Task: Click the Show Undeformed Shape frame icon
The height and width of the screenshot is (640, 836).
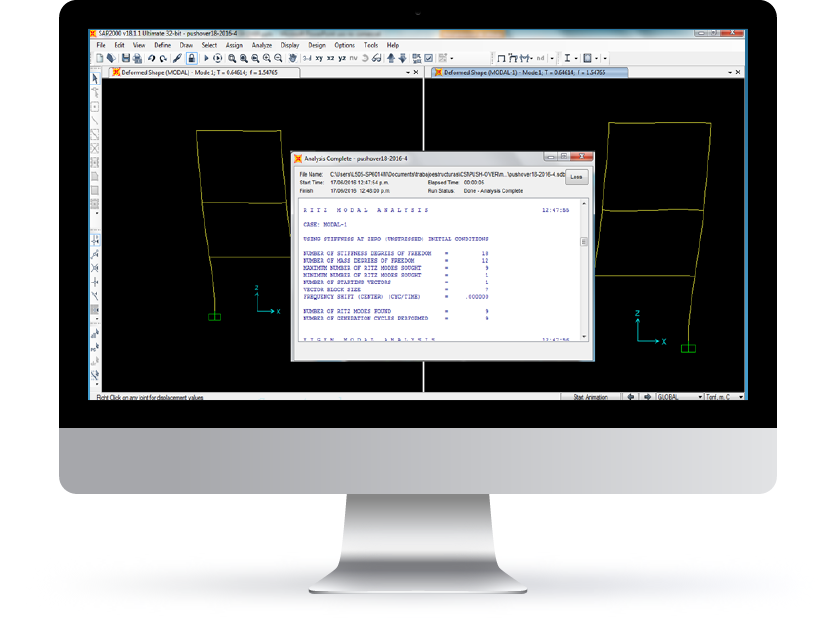Action: pyautogui.click(x=501, y=58)
